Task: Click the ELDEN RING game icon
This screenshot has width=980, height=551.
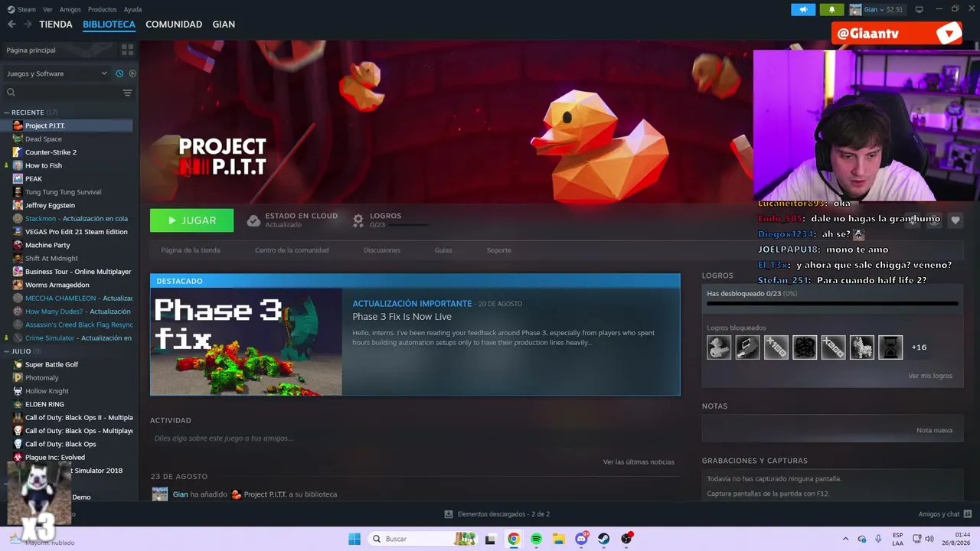Action: pyautogui.click(x=18, y=404)
